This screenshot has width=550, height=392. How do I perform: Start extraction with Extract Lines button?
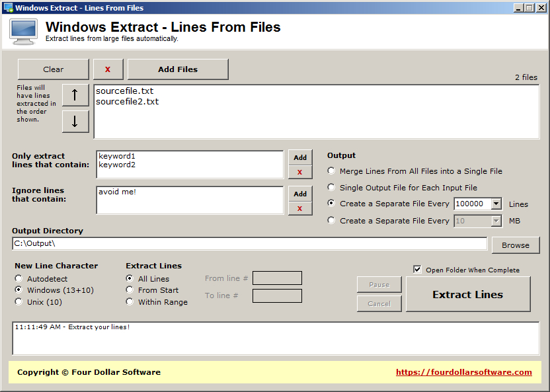(467, 294)
